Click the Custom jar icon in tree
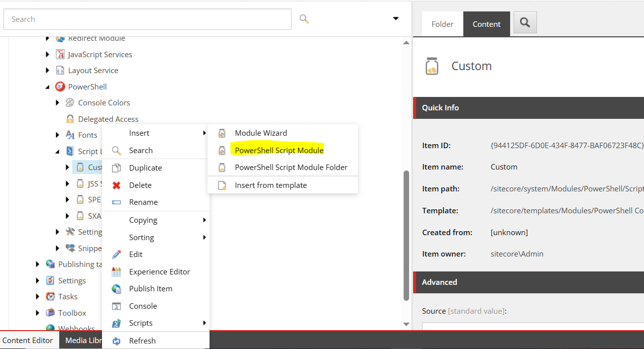Viewport: 644px width, 349px height. [x=80, y=167]
